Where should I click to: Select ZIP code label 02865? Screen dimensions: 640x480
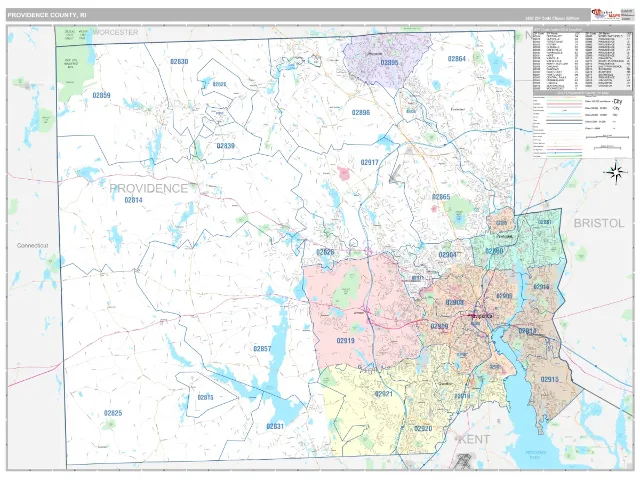pos(441,197)
